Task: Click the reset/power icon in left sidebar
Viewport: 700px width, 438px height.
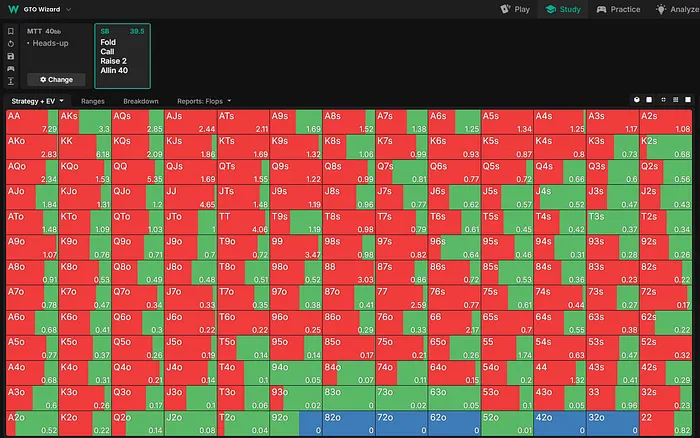Action: click(x=10, y=43)
